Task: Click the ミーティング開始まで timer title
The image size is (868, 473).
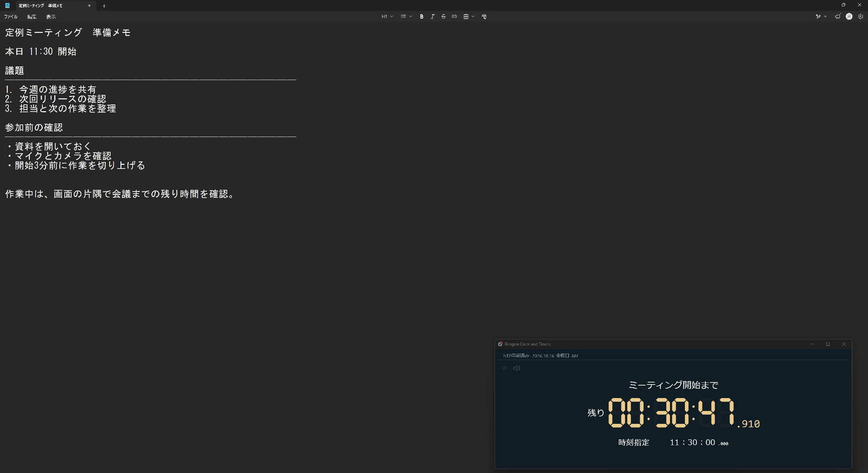Action: tap(673, 385)
